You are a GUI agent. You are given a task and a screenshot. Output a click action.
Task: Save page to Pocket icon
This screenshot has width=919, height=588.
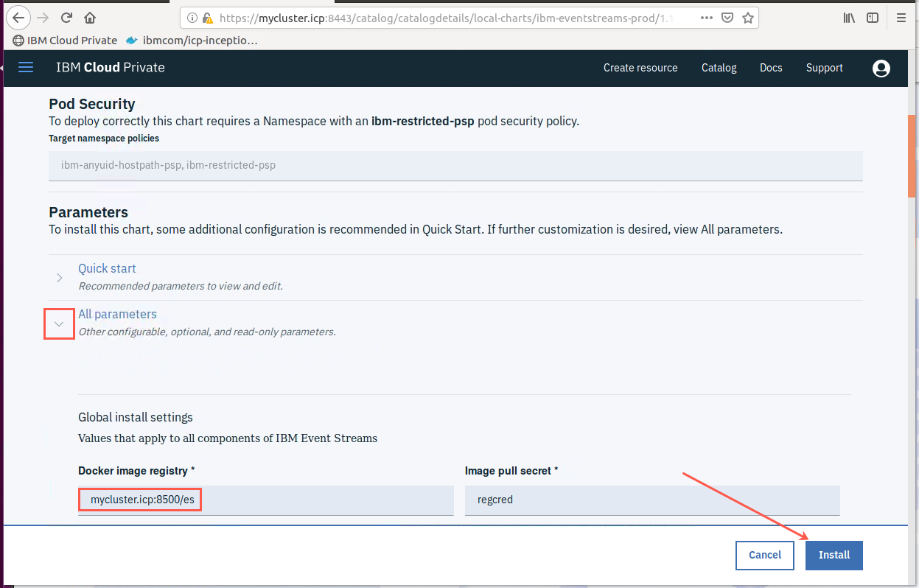727,18
